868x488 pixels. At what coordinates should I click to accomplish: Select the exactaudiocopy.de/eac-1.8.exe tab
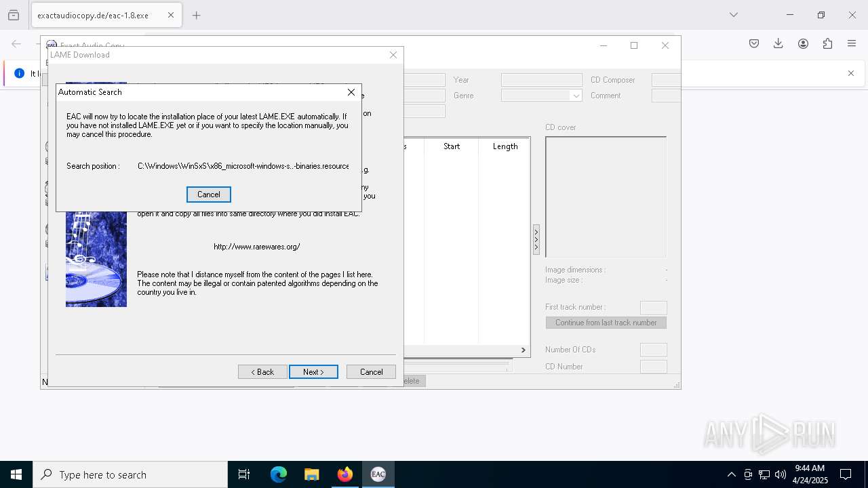tap(106, 15)
